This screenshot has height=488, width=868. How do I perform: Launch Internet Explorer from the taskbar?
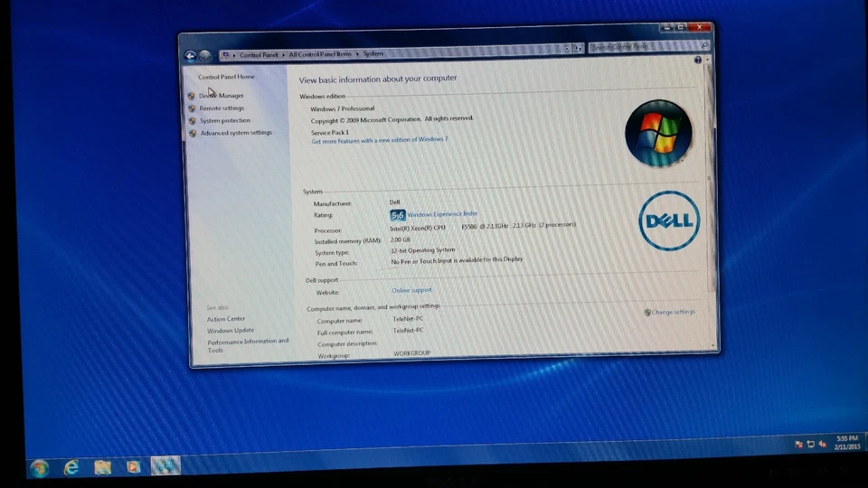pos(71,468)
